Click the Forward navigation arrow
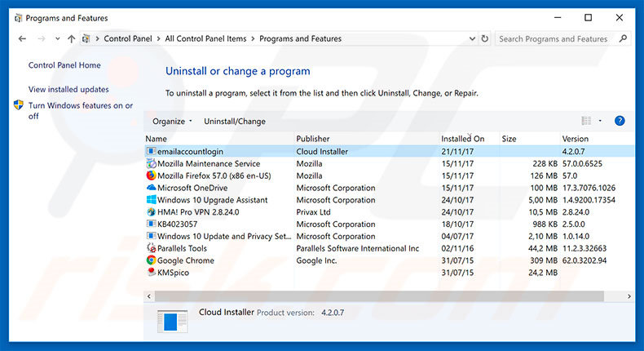 [x=41, y=38]
